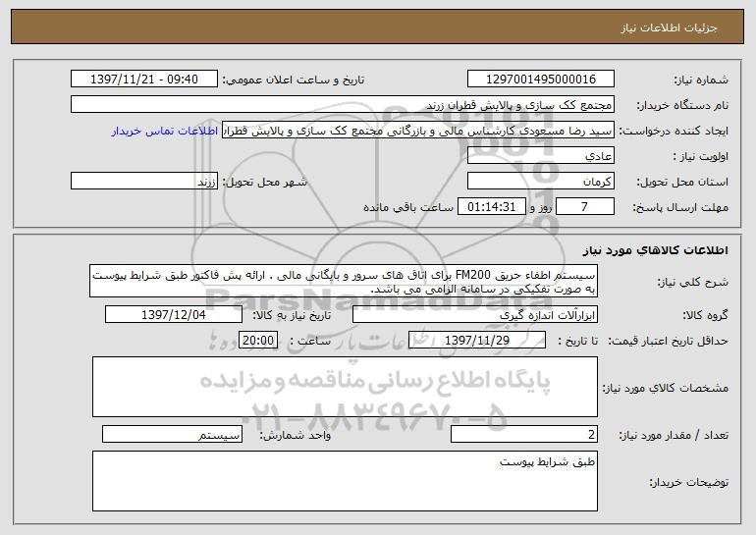
Task: Click the time field showing 20:00
Action: 258,341
